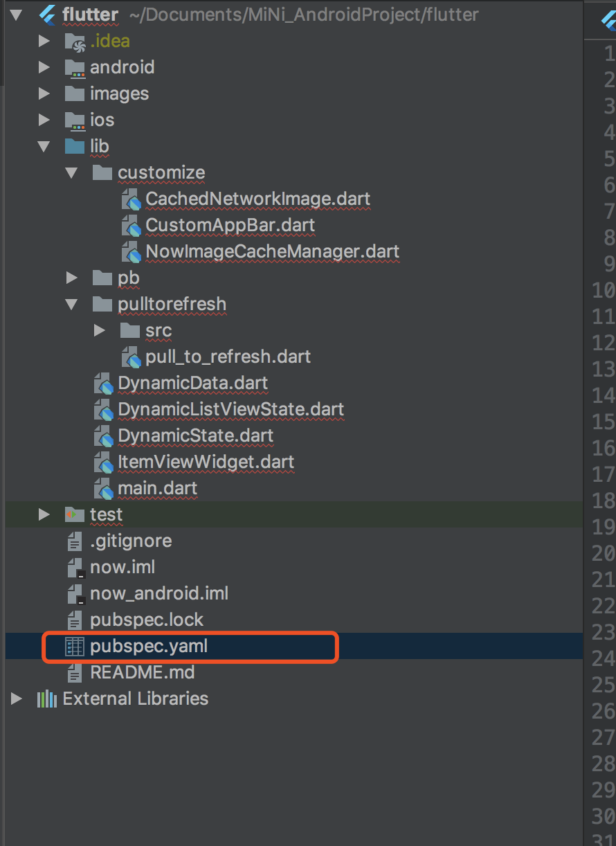Click the test folder icon

[x=74, y=514]
